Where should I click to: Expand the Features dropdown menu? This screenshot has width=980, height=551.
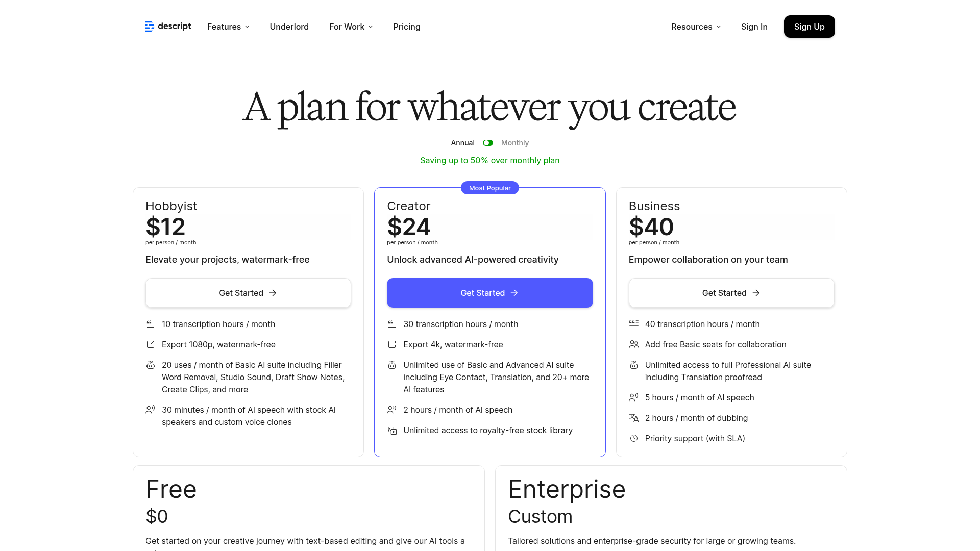pyautogui.click(x=228, y=27)
